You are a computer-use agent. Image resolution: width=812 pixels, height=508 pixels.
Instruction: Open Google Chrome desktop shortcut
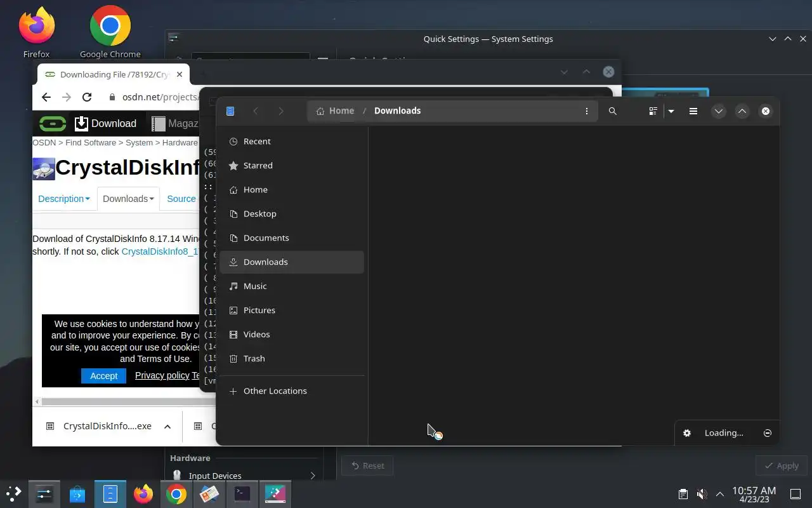110,32
